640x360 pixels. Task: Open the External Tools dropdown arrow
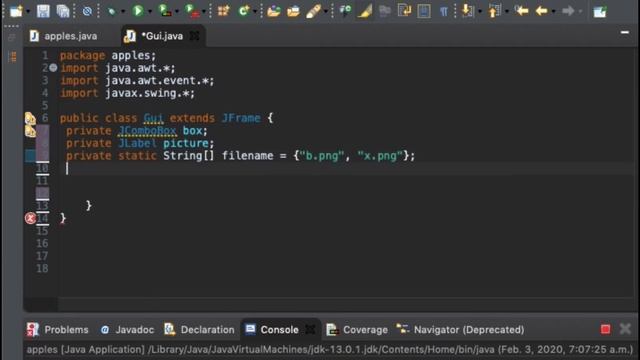[x=203, y=12]
